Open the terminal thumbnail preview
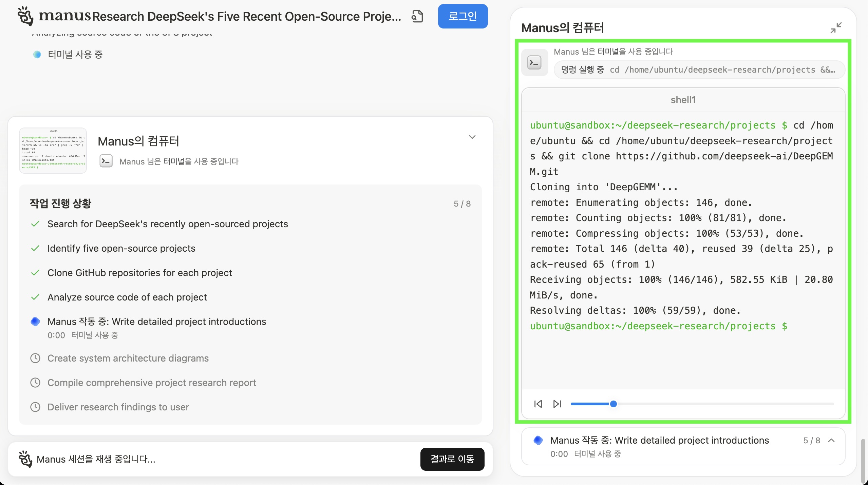Image resolution: width=868 pixels, height=485 pixels. [x=53, y=150]
